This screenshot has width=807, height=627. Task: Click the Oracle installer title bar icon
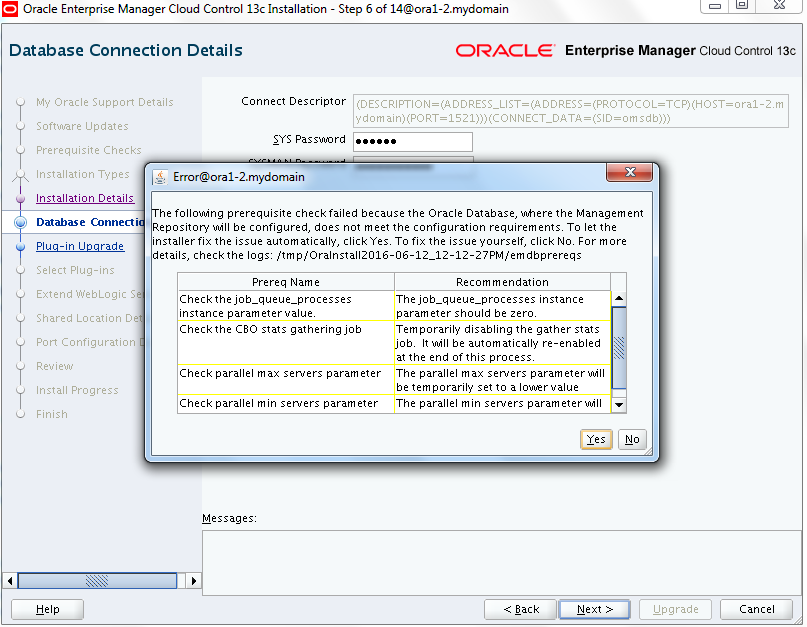[x=10, y=9]
